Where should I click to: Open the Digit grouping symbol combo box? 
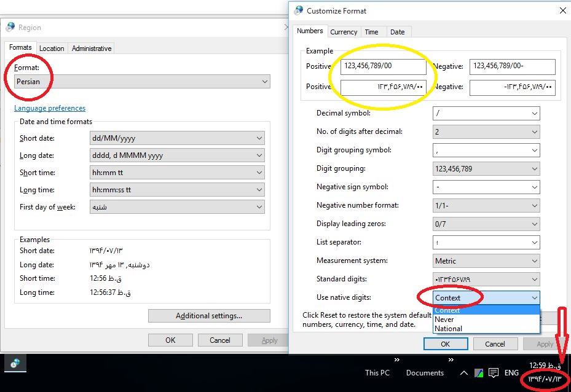click(x=486, y=151)
